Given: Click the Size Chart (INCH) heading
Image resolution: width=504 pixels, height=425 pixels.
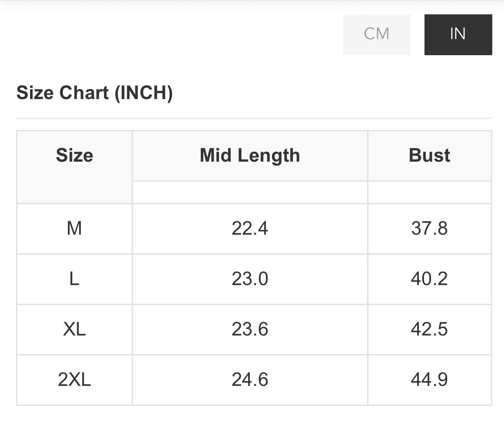Looking at the screenshot, I should (95, 93).
